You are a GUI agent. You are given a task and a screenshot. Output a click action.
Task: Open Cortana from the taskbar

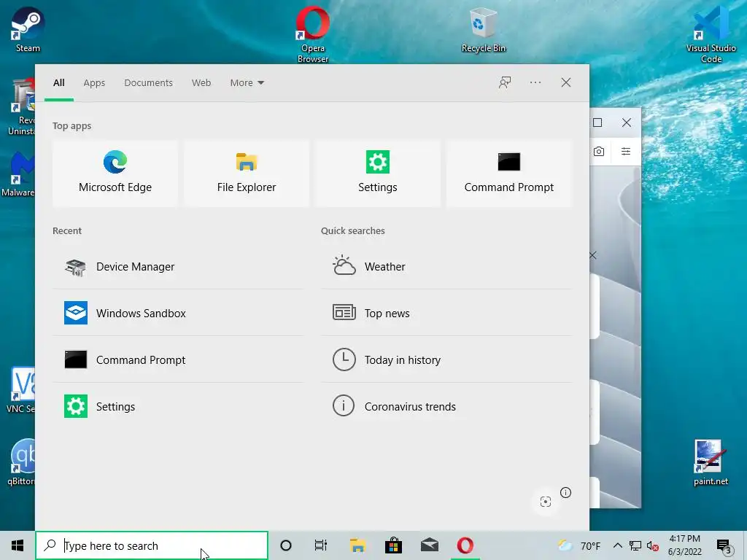tap(286, 545)
